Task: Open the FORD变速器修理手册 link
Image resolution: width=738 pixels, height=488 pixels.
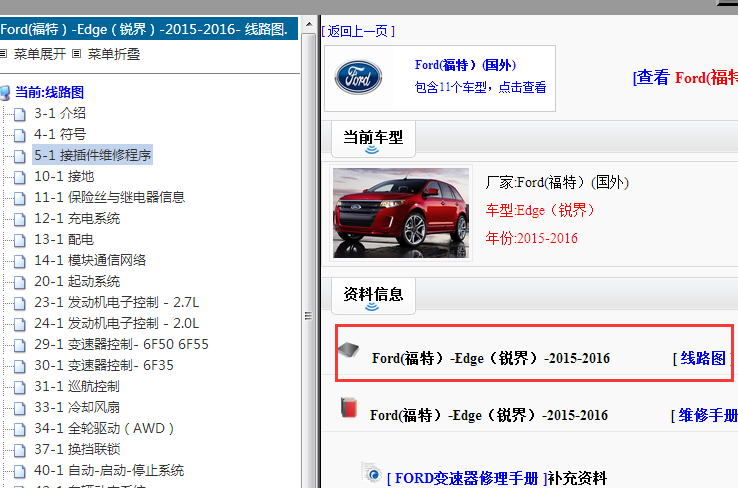Action: [x=467, y=479]
